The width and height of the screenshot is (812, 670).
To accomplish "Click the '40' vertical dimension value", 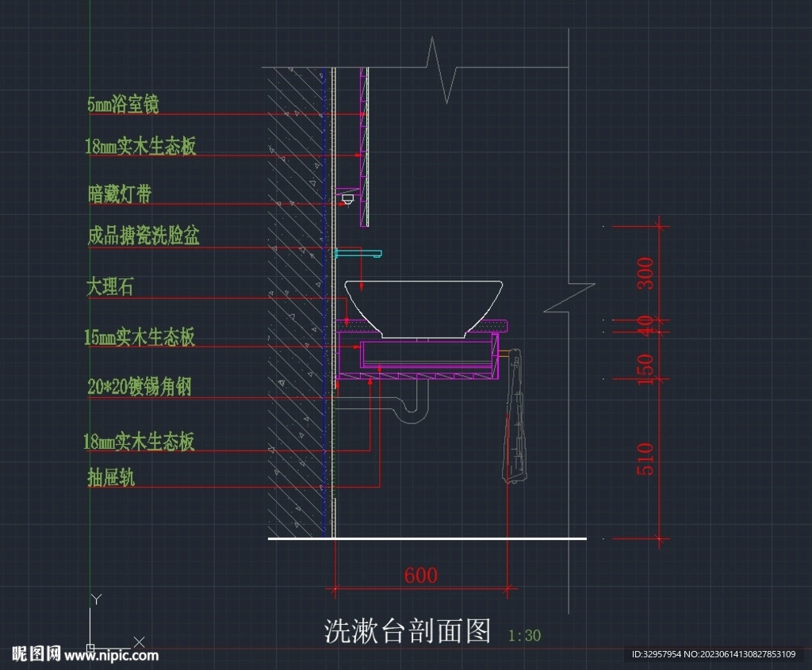I will (645, 326).
